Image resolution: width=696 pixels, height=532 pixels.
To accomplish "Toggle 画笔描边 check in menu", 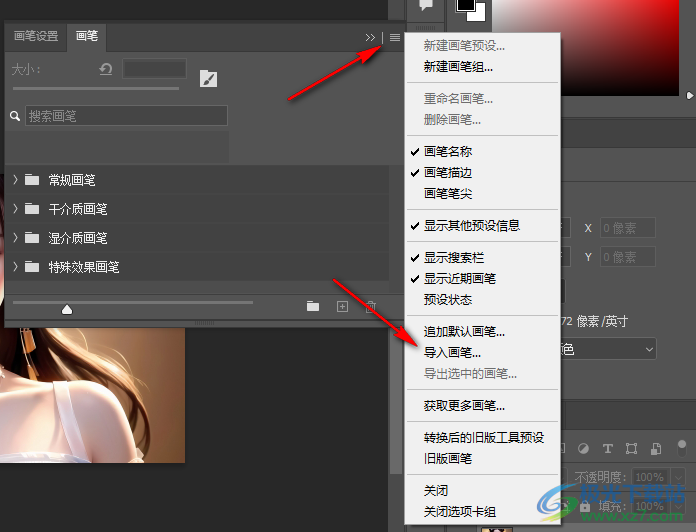I will 447,173.
